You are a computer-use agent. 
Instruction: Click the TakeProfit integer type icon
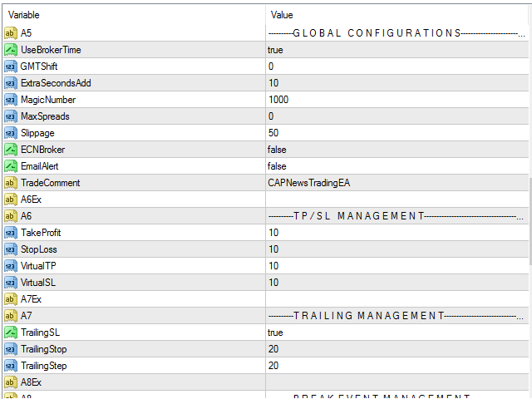[x=11, y=233]
